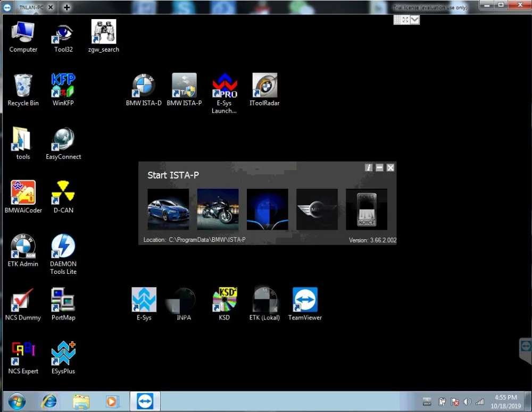Click the info button in Start ISTA-P
The height and width of the screenshot is (412, 532).
(x=369, y=167)
